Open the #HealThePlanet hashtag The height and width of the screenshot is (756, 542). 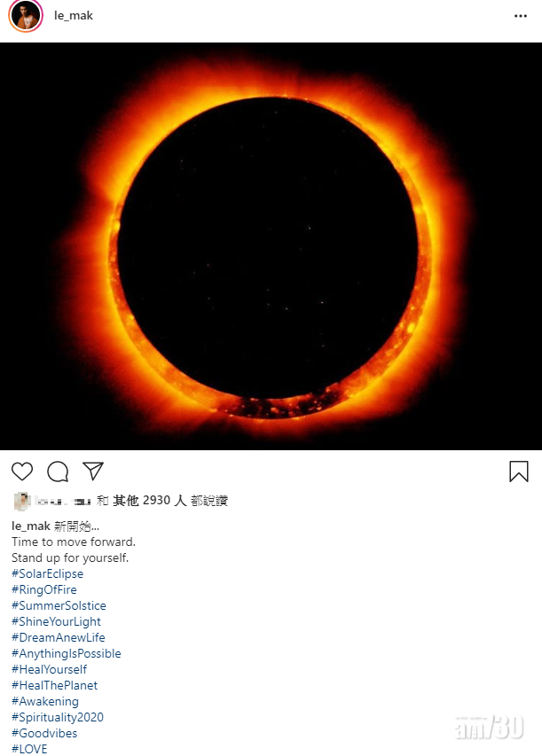point(54,685)
